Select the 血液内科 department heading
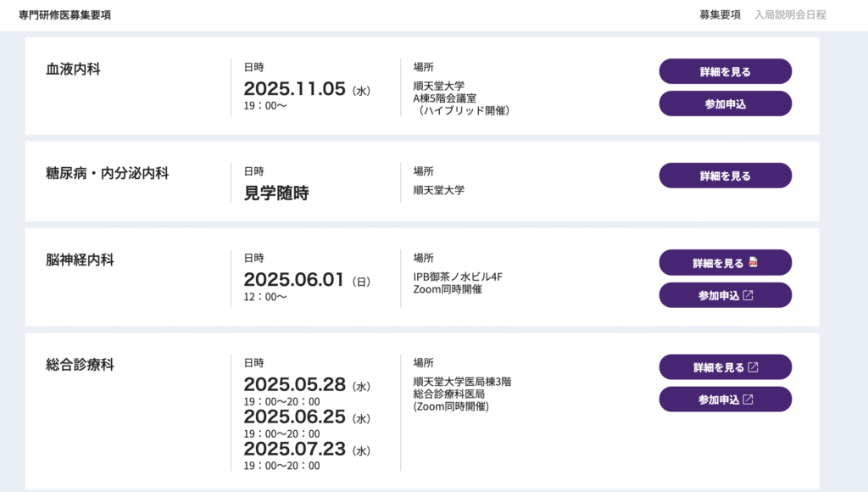The height and width of the screenshot is (492, 868). coord(73,70)
